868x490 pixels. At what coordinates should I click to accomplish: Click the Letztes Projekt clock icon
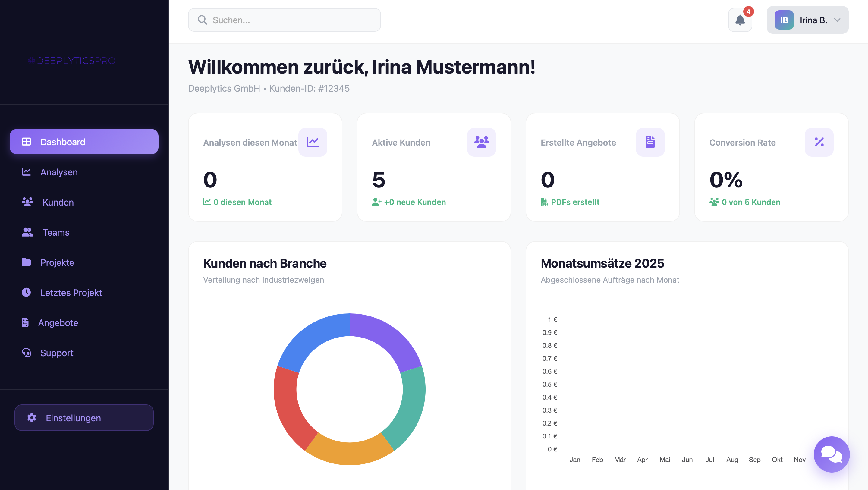click(26, 292)
